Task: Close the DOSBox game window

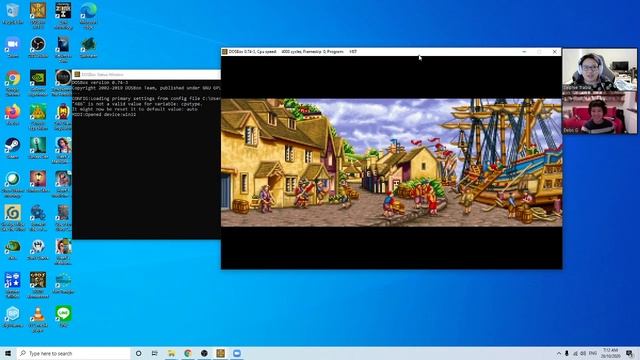Action: coord(554,52)
